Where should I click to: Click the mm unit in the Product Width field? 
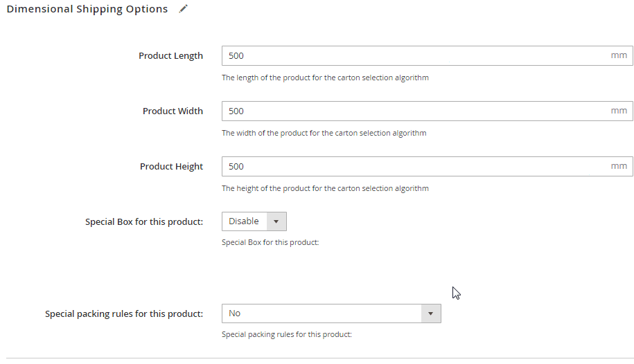click(x=619, y=111)
